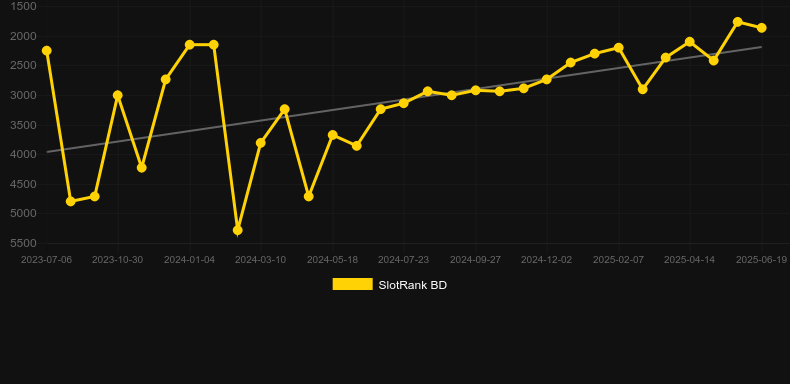Viewport: 790px width, 384px height.
Task: Click the yellow SlotRank BD legend swatch
Action: 353,284
